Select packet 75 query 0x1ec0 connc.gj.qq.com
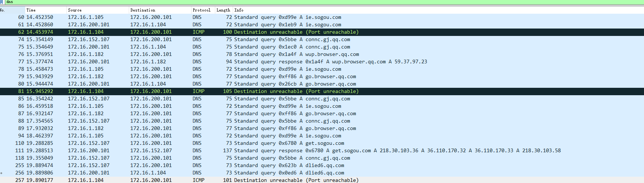This screenshot has width=644, height=183. 322,47
